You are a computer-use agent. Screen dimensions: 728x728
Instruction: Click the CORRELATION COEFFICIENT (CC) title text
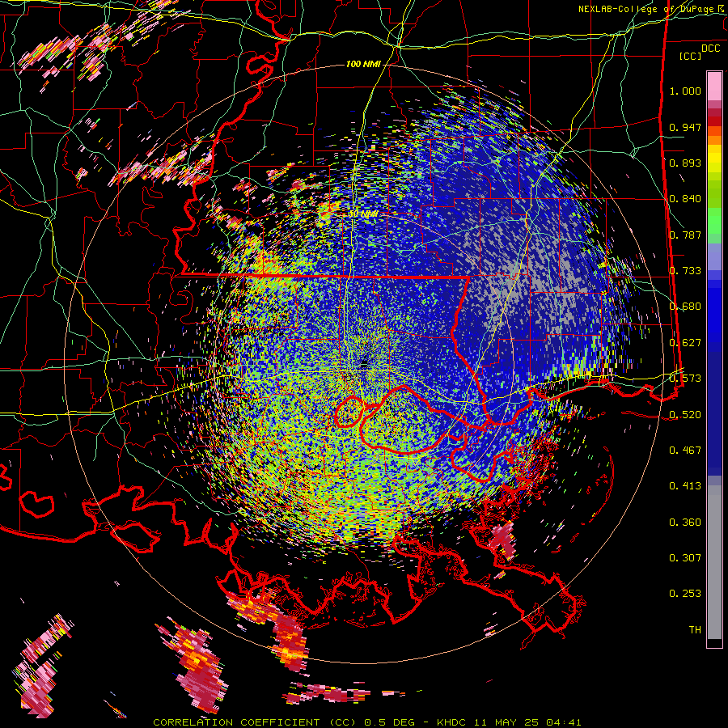252,722
